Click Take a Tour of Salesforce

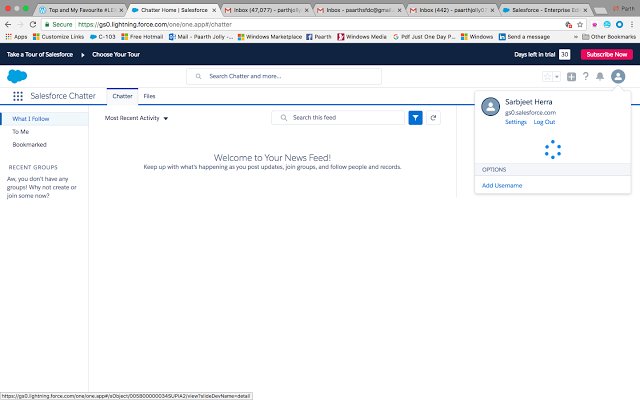pos(40,54)
